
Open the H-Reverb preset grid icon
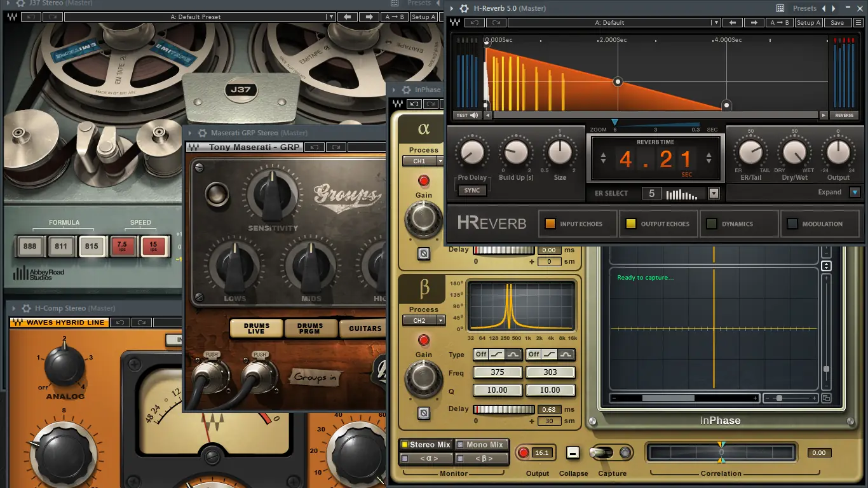point(780,8)
